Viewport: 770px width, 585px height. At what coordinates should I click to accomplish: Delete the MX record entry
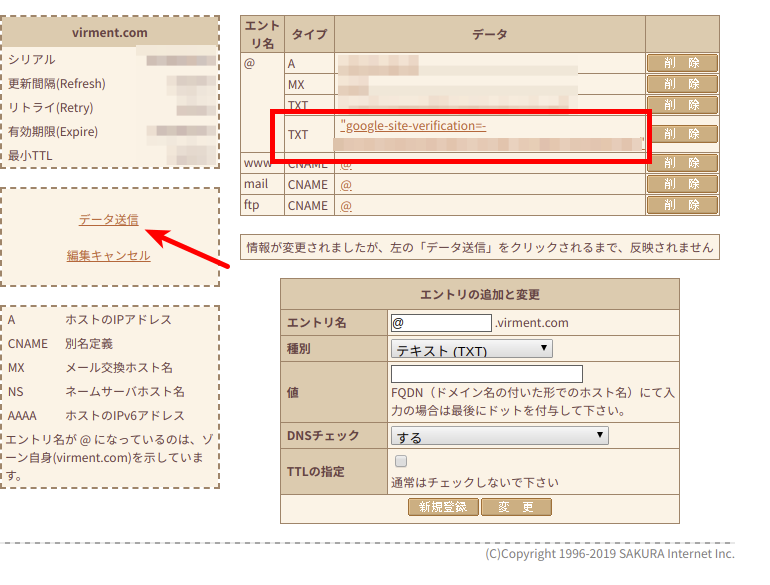(x=682, y=84)
